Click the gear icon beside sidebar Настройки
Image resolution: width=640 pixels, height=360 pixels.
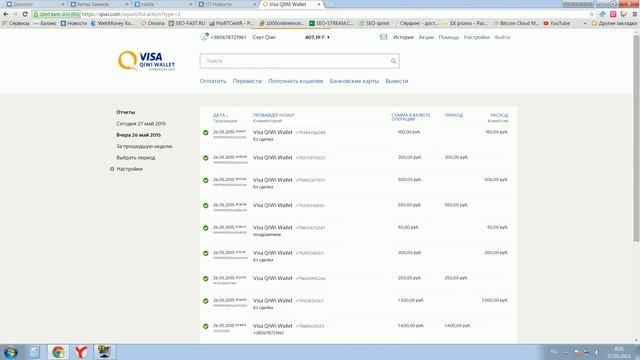pyautogui.click(x=112, y=169)
